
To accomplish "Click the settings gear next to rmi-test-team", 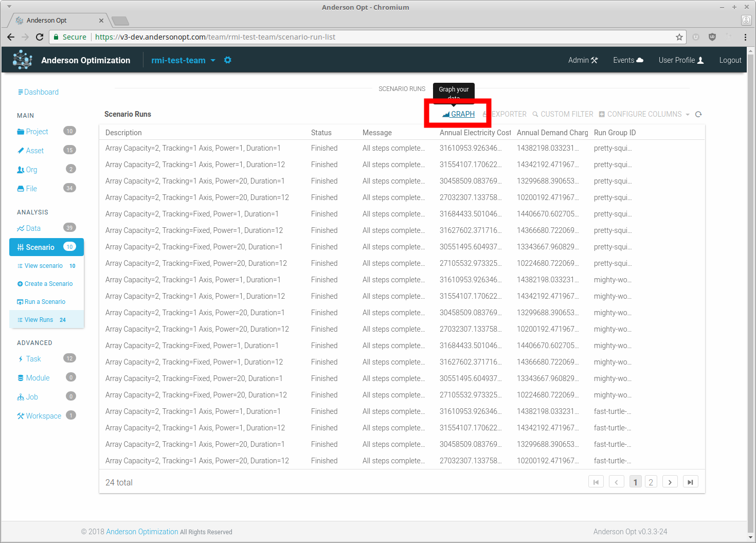I will tap(227, 60).
